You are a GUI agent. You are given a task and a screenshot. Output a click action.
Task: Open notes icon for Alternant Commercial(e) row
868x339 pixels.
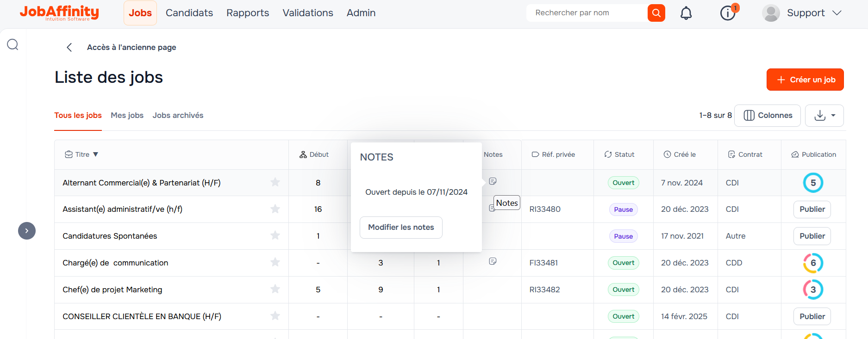pos(493,181)
